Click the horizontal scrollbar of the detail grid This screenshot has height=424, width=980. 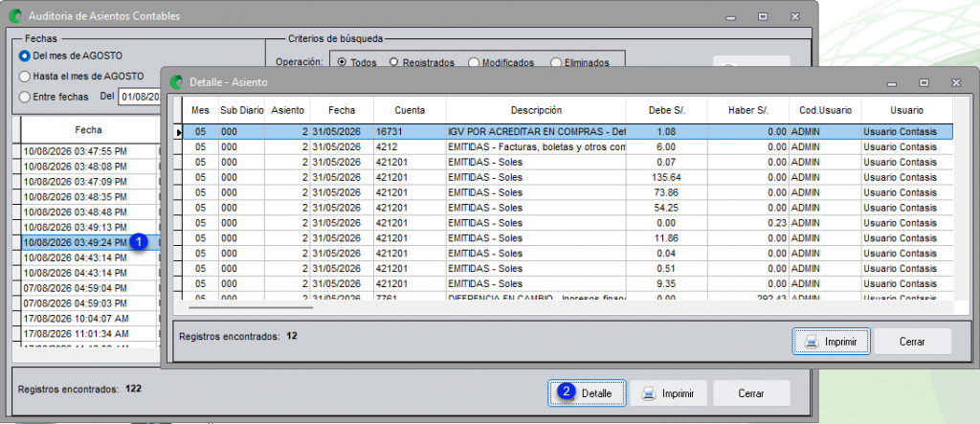(251, 307)
